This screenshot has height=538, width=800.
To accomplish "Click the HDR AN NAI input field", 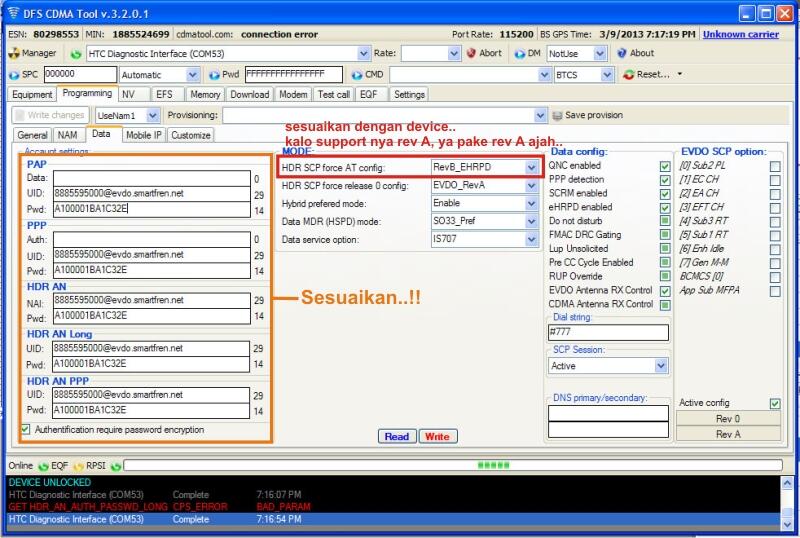I will [x=152, y=301].
